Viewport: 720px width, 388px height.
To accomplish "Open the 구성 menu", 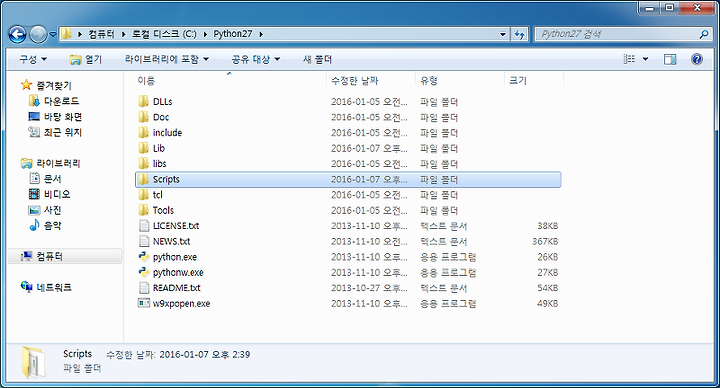I will coord(33,59).
